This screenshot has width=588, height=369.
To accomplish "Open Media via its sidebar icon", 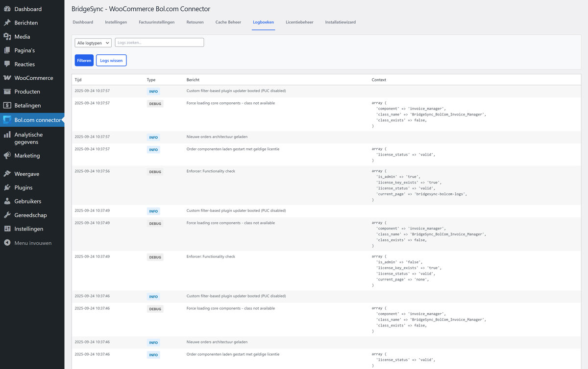I will pos(7,37).
